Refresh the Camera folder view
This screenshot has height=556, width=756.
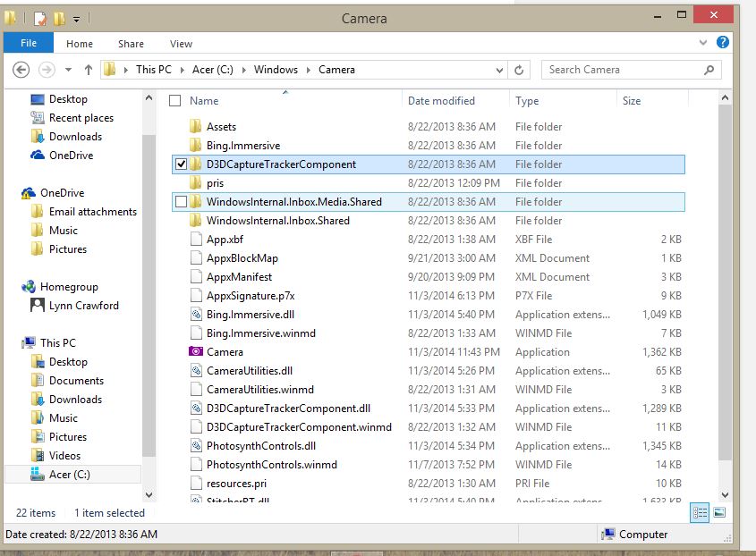[x=519, y=71]
